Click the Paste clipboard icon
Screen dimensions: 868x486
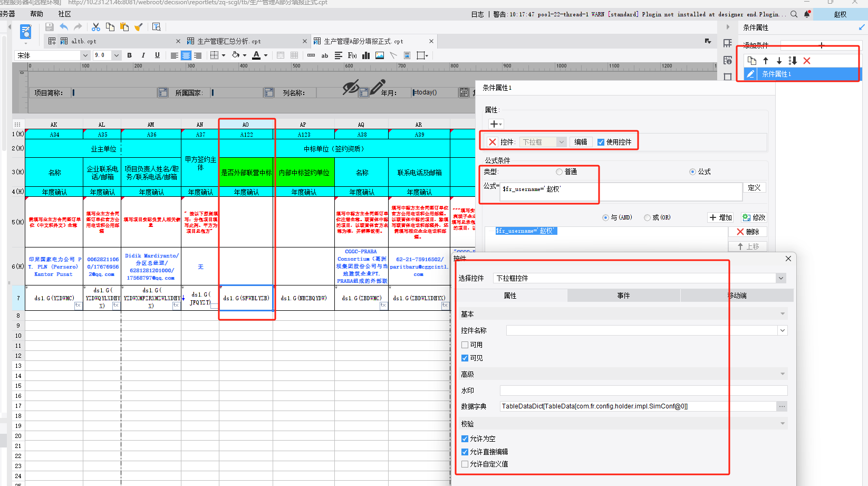[124, 27]
